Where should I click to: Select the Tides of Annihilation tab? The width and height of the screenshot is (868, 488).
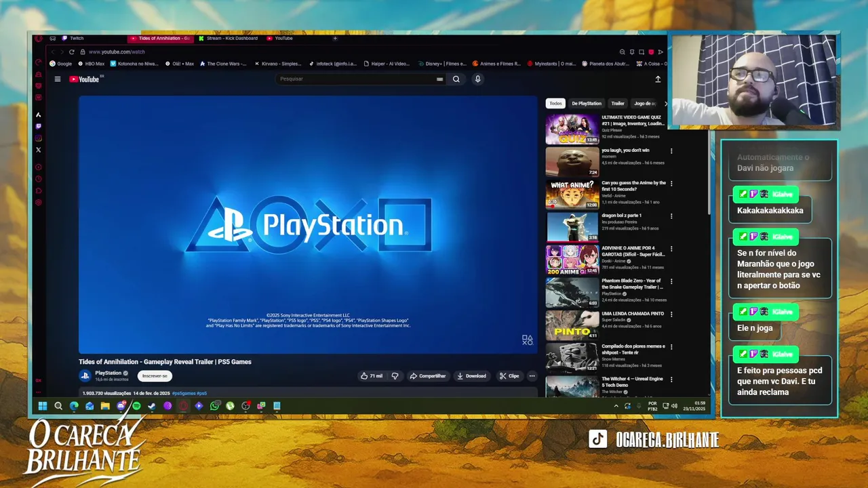pyautogui.click(x=160, y=38)
